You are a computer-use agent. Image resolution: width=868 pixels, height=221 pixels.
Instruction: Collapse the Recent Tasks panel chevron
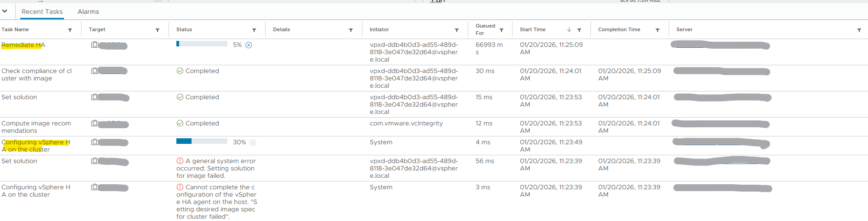coord(5,11)
